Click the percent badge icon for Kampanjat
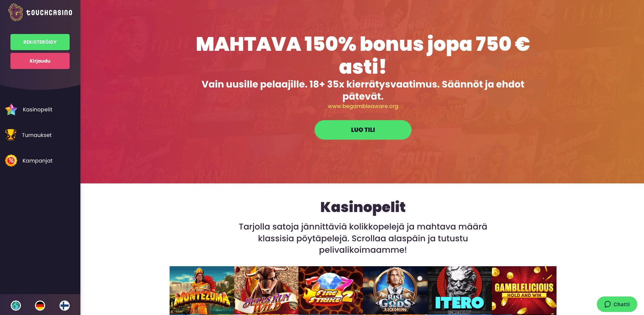Viewport: 644px width, 315px height. (11, 161)
